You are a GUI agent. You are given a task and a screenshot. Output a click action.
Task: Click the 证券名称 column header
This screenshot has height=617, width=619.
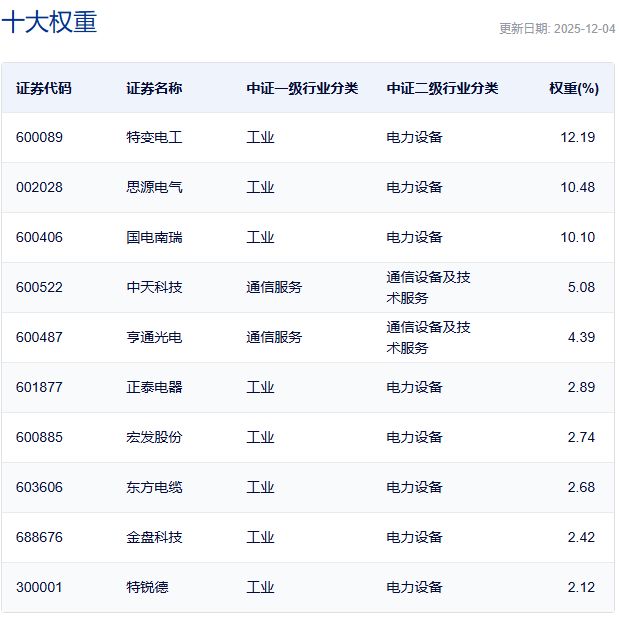pos(154,88)
